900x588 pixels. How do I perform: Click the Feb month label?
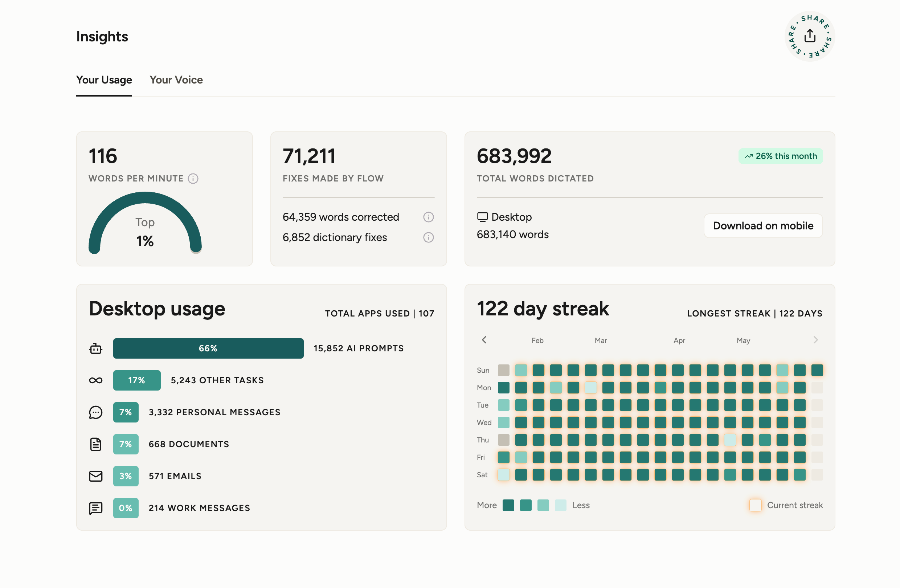537,341
